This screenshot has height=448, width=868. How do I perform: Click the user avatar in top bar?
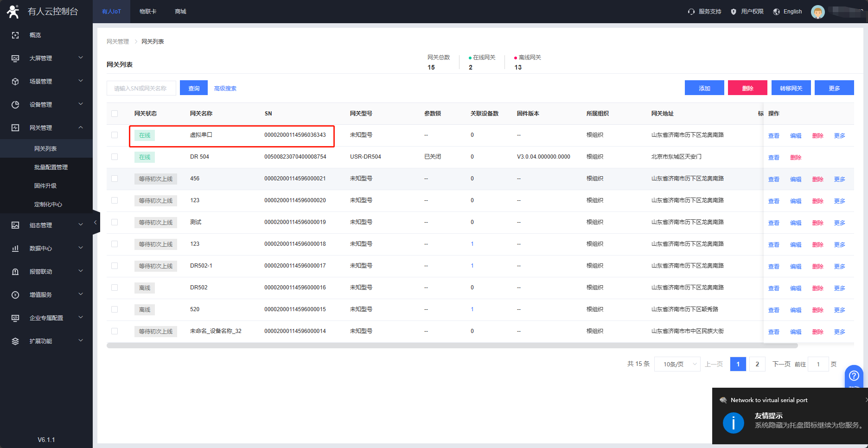[817, 12]
